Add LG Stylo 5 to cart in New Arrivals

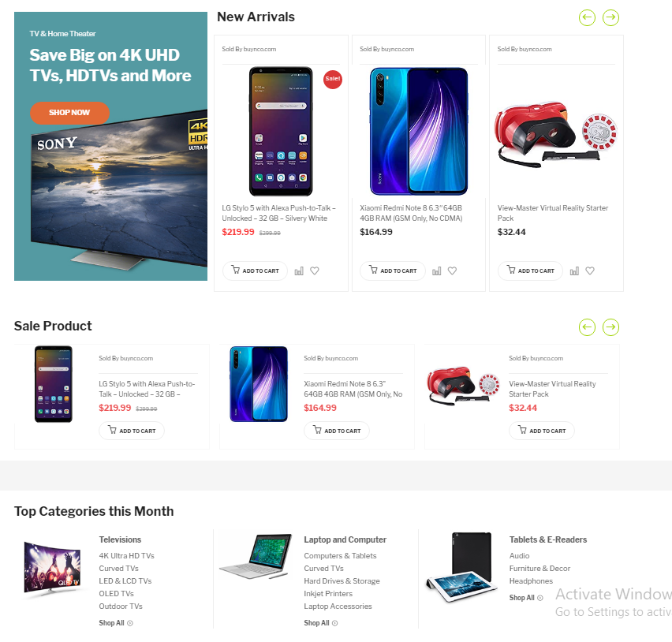[x=255, y=271]
